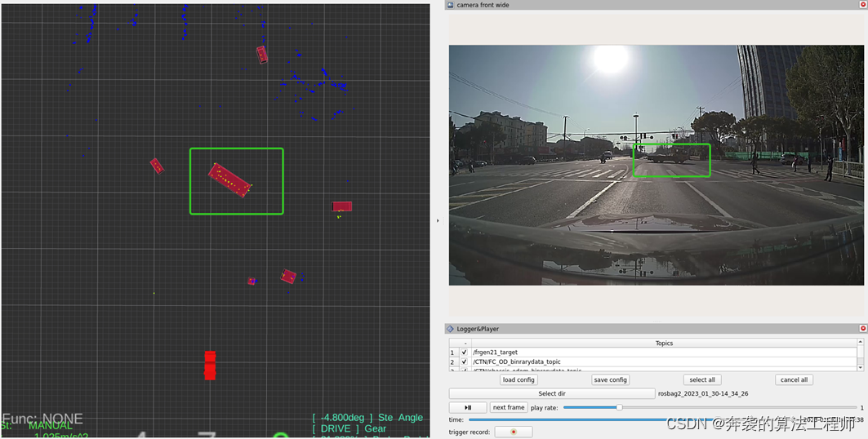Image resolution: width=868 pixels, height=439 pixels.
Task: Click row number 1 in topics table
Action: (x=452, y=353)
